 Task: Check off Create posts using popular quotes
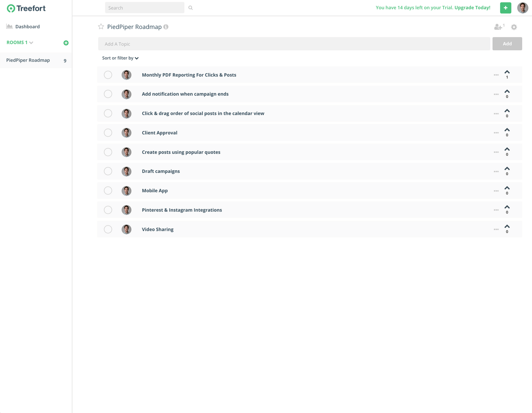pos(108,152)
